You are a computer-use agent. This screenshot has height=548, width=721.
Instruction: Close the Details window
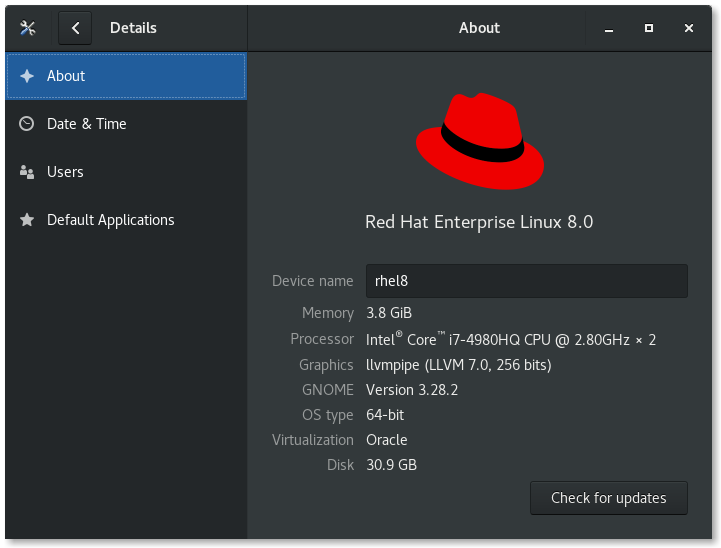coord(688,29)
